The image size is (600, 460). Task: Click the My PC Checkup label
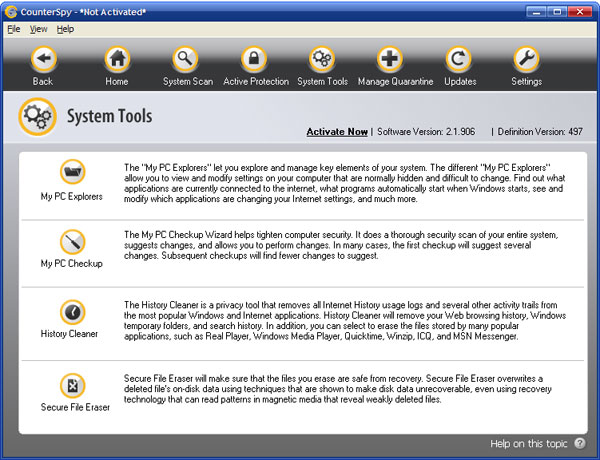72,264
